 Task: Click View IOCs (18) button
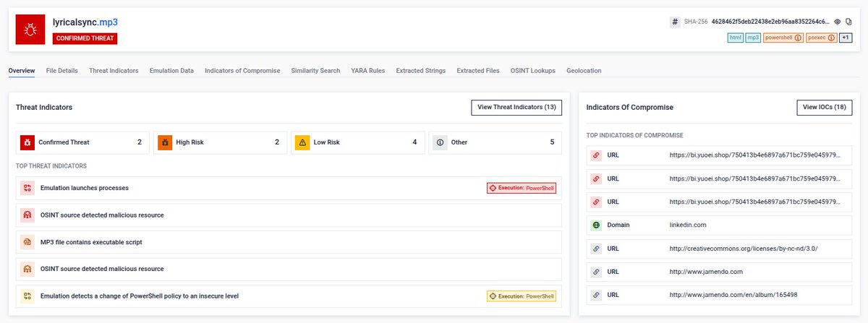825,107
